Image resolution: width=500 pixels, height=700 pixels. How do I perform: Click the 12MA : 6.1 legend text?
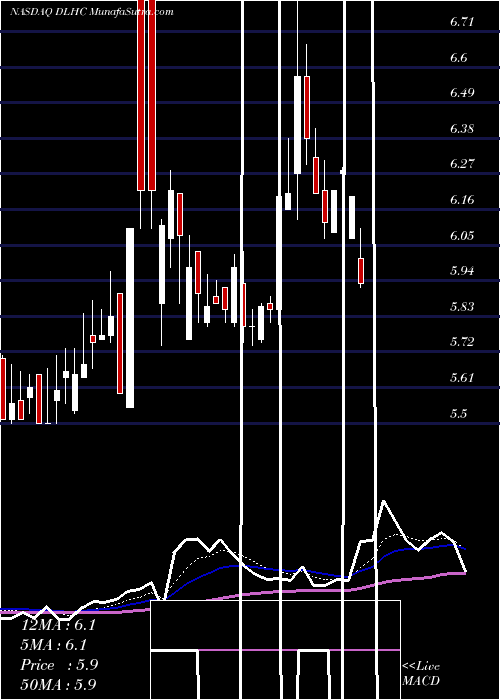click(x=58, y=625)
